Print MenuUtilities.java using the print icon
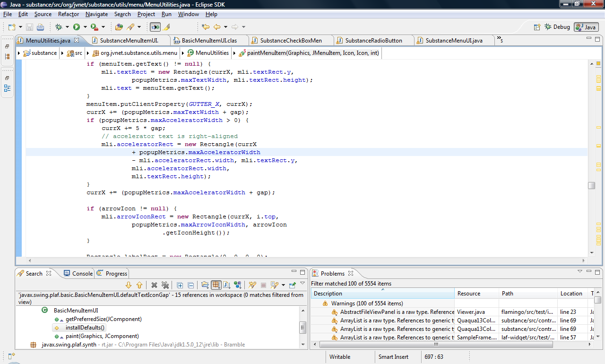The width and height of the screenshot is (605, 364). (40, 27)
